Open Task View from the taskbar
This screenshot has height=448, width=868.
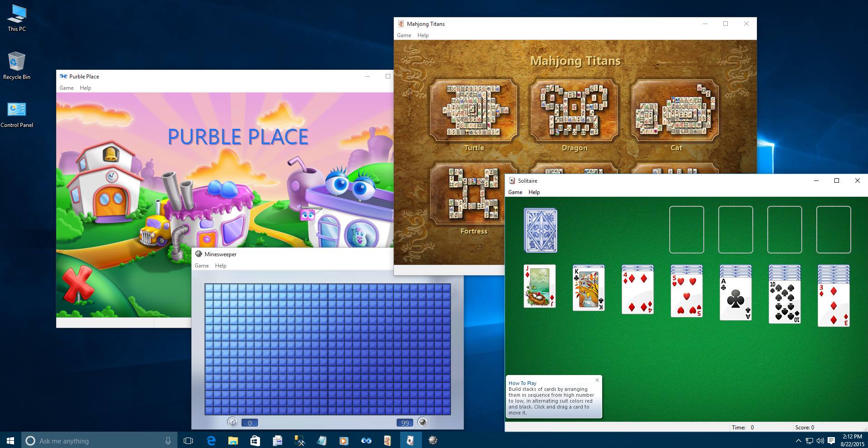(x=188, y=440)
